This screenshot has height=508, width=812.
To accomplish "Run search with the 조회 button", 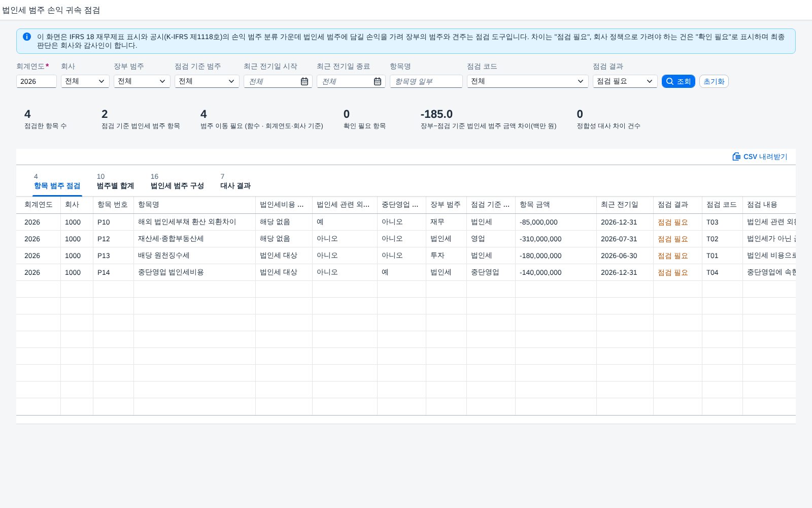I will coord(678,81).
